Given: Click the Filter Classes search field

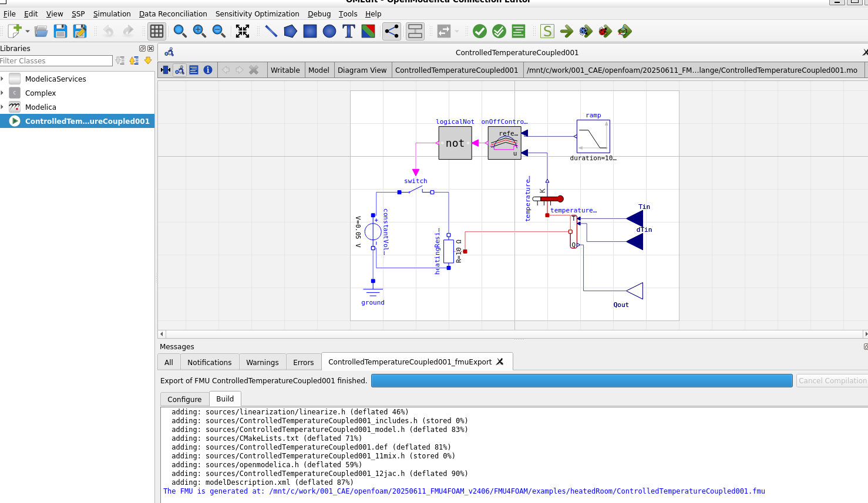Looking at the screenshot, I should tap(56, 60).
